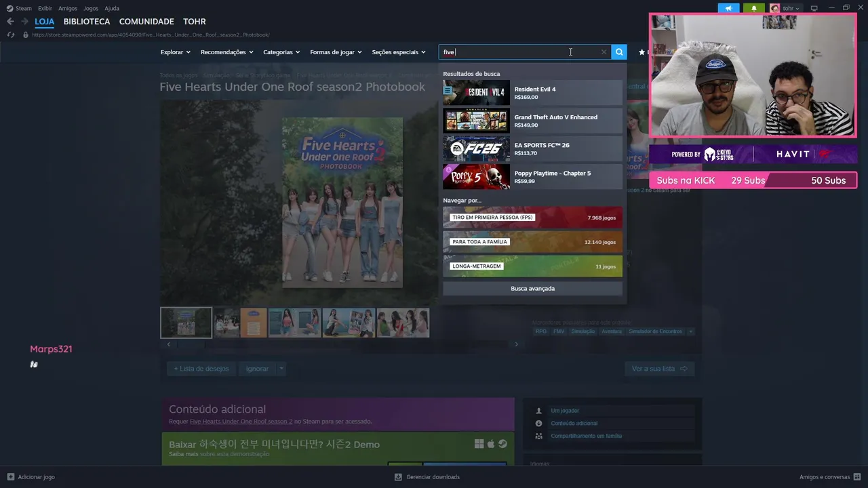868x488 pixels.
Task: Open the Ajuda menu
Action: click(x=112, y=8)
